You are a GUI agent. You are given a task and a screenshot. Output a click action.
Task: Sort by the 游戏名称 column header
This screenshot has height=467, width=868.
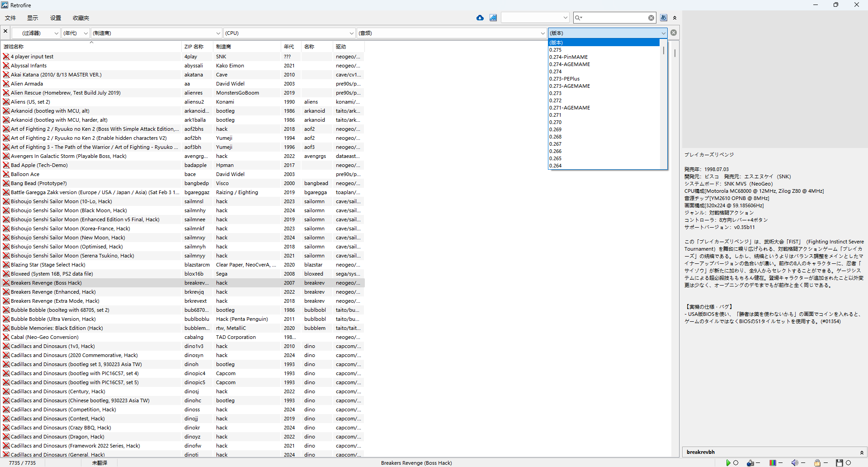click(91, 47)
